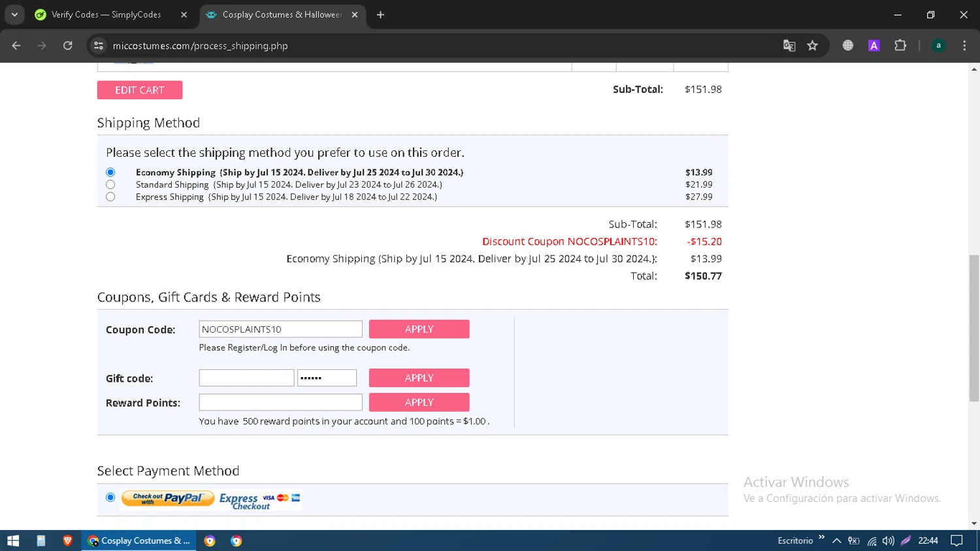This screenshot has height=551, width=980.
Task: Focus the Cosplay Costumes Chrome taskbar item
Action: [x=139, y=541]
